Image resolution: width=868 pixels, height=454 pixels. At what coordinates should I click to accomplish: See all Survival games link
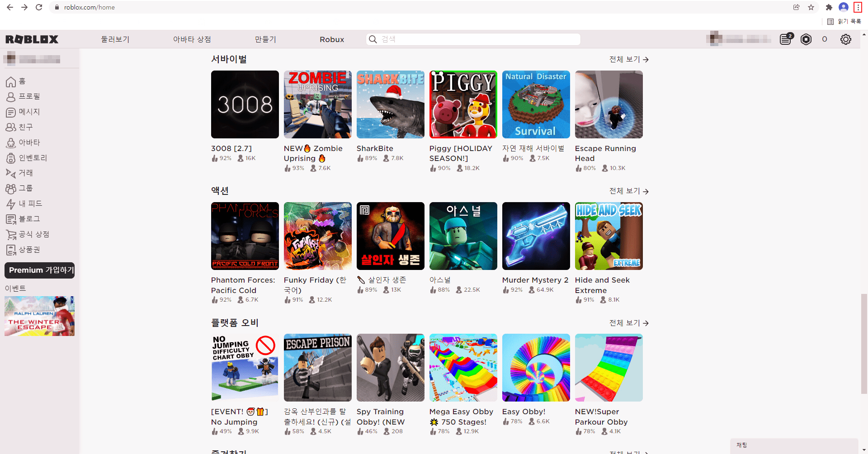point(629,59)
